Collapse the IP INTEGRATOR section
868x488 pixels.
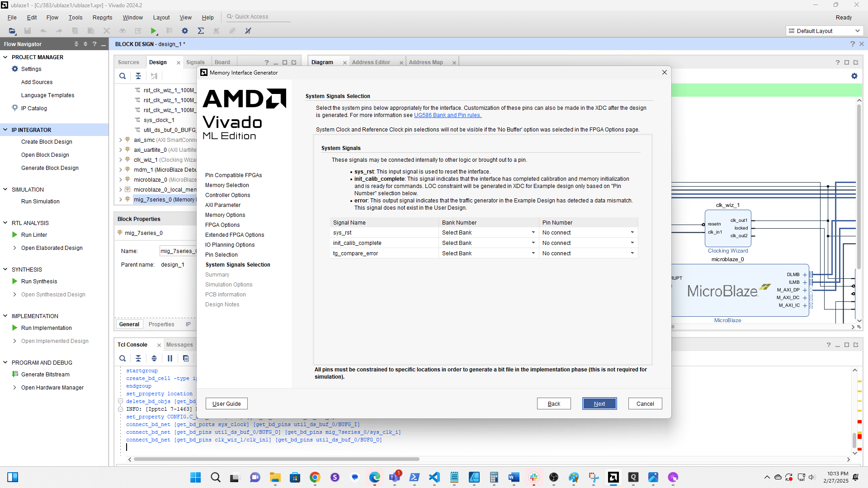[x=5, y=130]
